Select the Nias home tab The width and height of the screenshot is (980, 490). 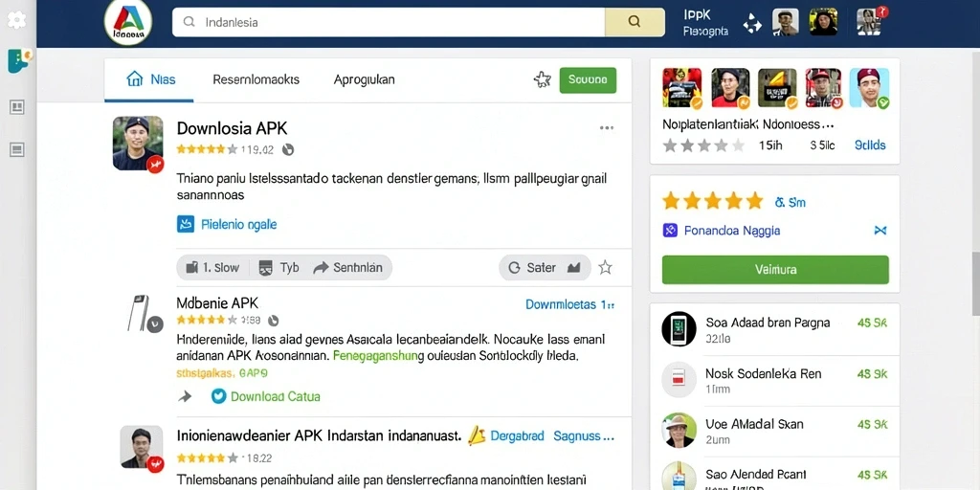point(150,79)
